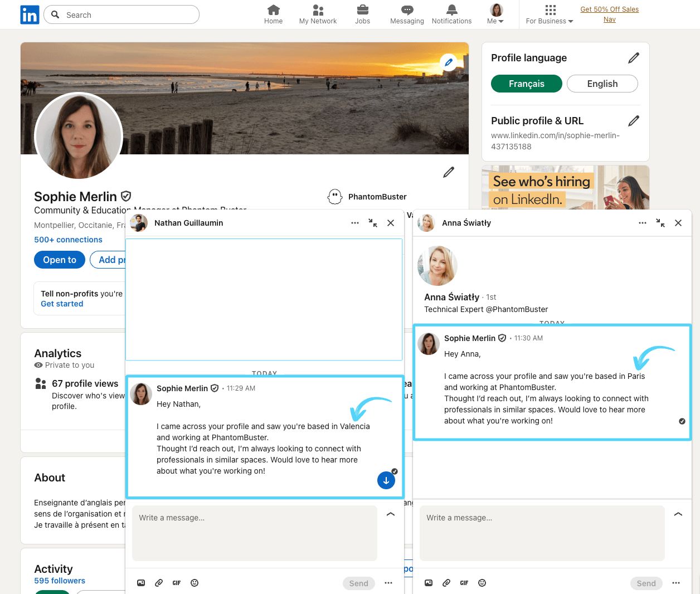Image resolution: width=700 pixels, height=594 pixels.
Task: Open the Notifications bell
Action: pyautogui.click(x=451, y=14)
